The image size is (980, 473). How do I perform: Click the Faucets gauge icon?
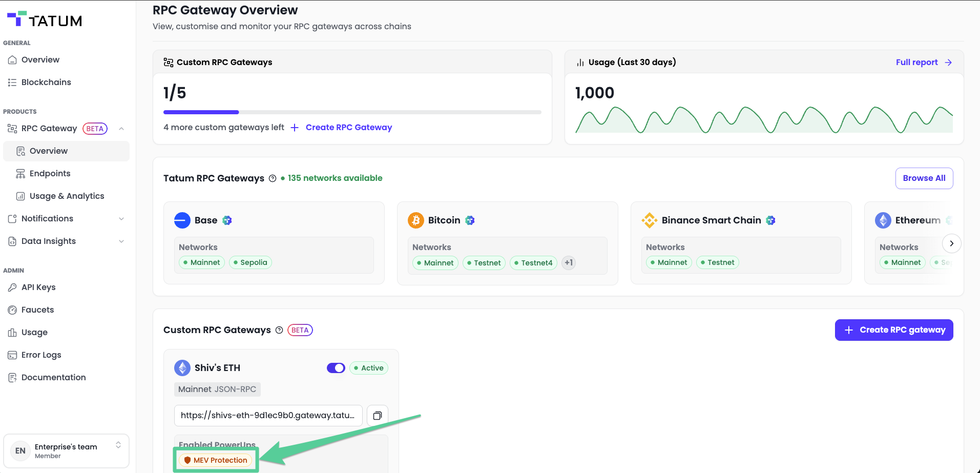12,310
